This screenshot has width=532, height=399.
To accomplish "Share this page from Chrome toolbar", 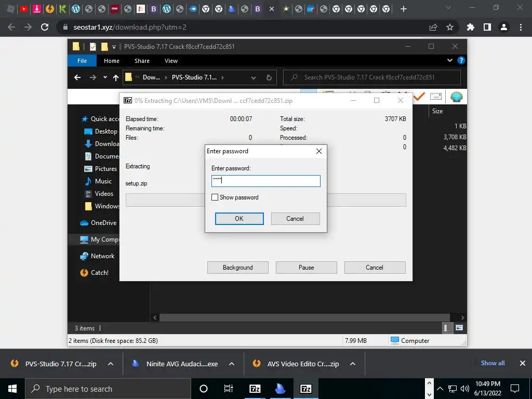I will click(x=433, y=28).
